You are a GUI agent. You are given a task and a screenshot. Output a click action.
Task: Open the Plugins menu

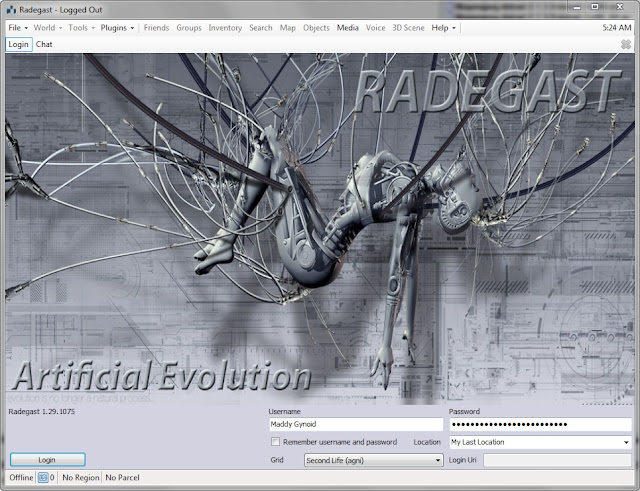pos(117,28)
